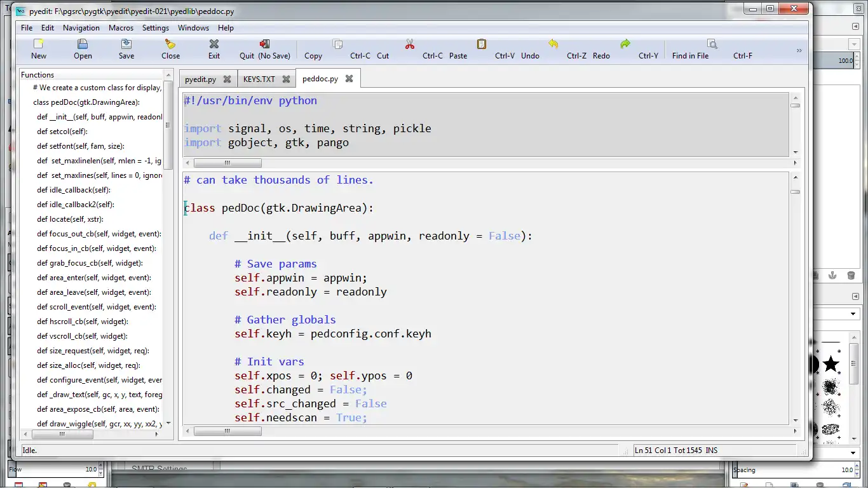Click the lower editor horizontal scrollbar thumb

coord(227,431)
